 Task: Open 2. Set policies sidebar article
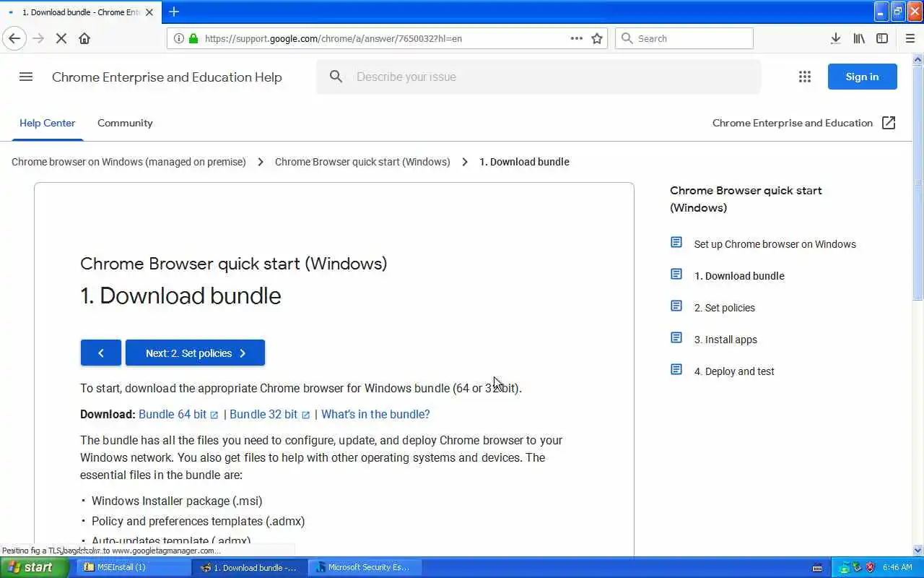point(725,308)
